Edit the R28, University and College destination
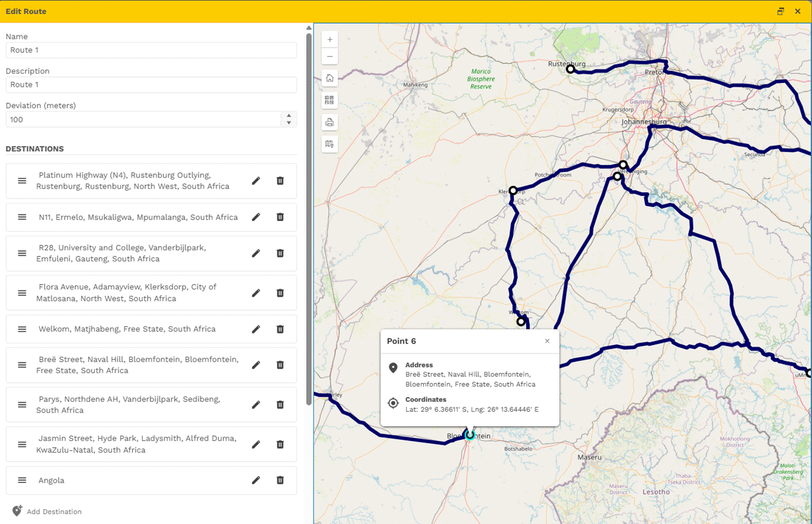Screen dimensions: 812x524 pyautogui.click(x=256, y=253)
